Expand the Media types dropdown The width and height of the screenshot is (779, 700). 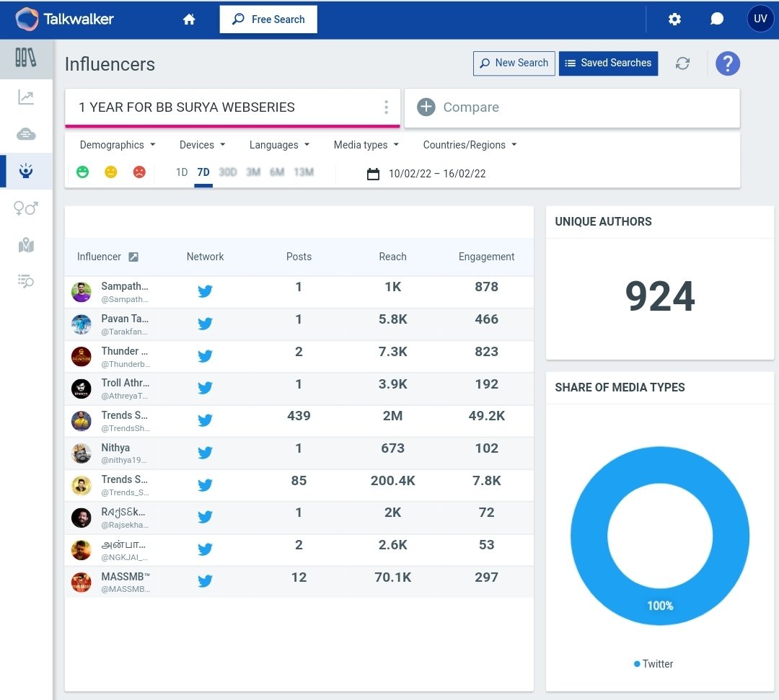(x=366, y=145)
